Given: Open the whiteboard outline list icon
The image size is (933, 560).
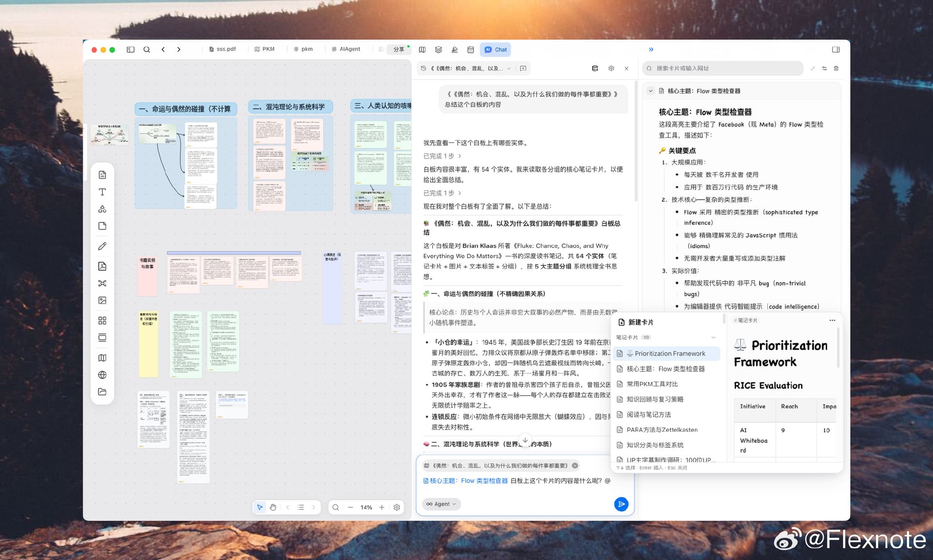Looking at the screenshot, I should 301,507.
